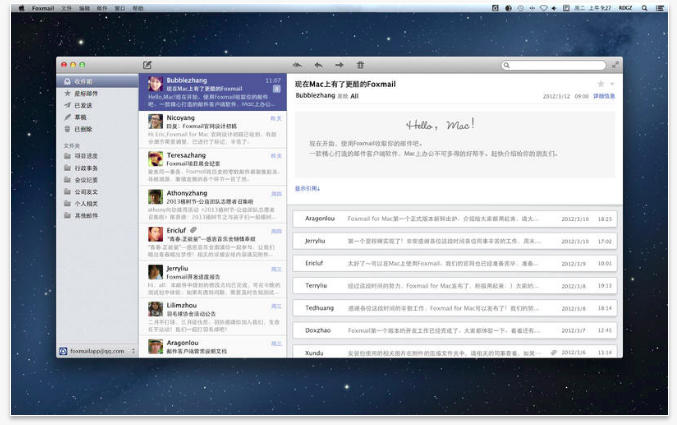Click the trash delete icon in toolbar
The width and height of the screenshot is (677, 425).
pyautogui.click(x=360, y=65)
